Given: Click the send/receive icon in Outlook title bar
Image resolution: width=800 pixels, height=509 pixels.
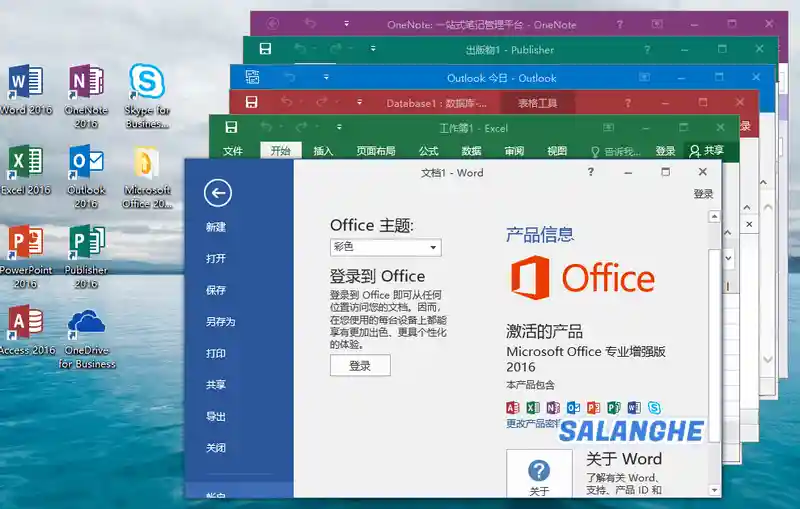Looking at the screenshot, I should [252, 77].
